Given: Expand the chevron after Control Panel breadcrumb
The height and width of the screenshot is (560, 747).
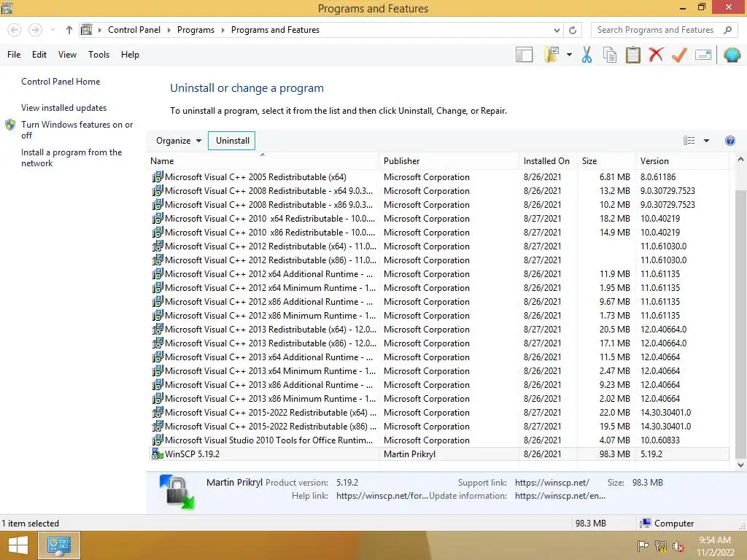Looking at the screenshot, I should tap(169, 30).
